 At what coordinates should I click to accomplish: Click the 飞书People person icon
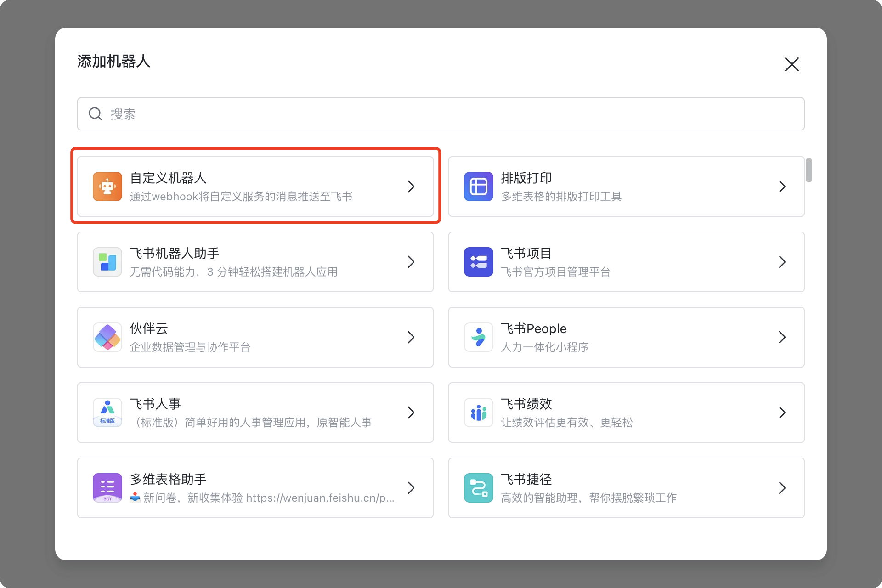click(x=479, y=337)
